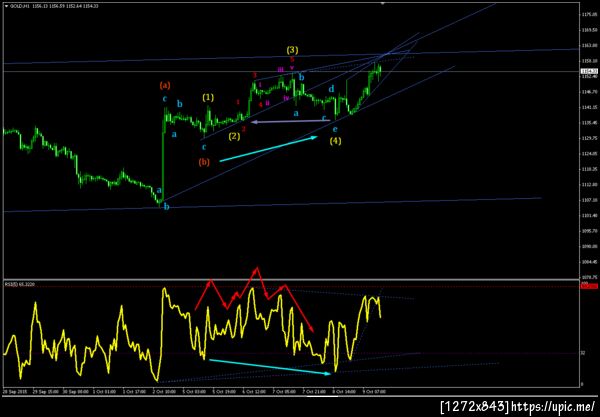Click the red RSI value tag on right axis
Viewport: 600px width, 417px height.
click(589, 286)
